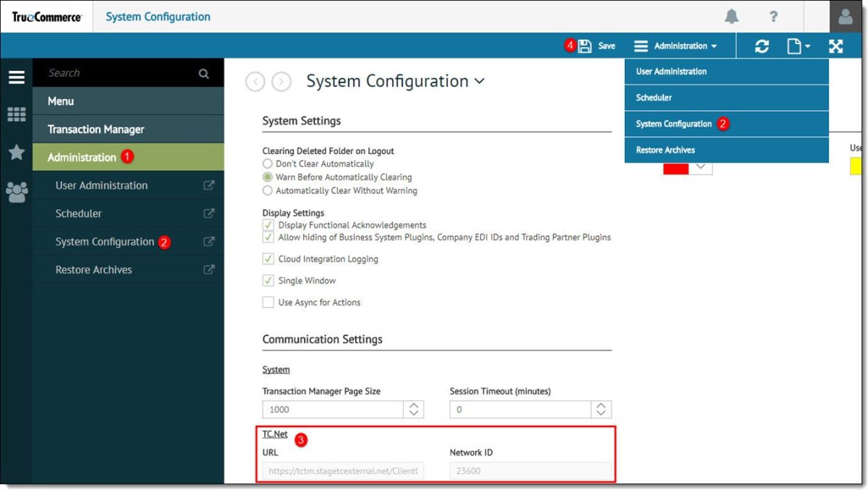Choose Scheduler from dropdown menu
The width and height of the screenshot is (868, 490).
click(726, 98)
